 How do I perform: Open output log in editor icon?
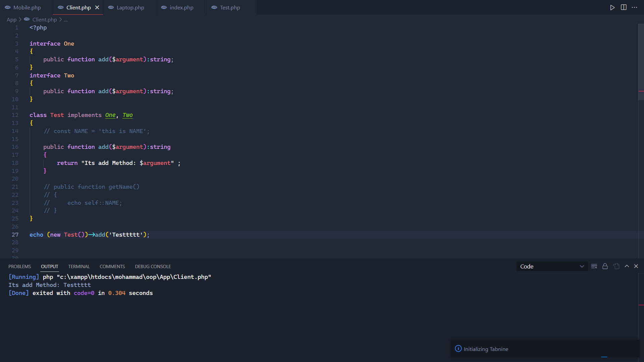pos(616,266)
